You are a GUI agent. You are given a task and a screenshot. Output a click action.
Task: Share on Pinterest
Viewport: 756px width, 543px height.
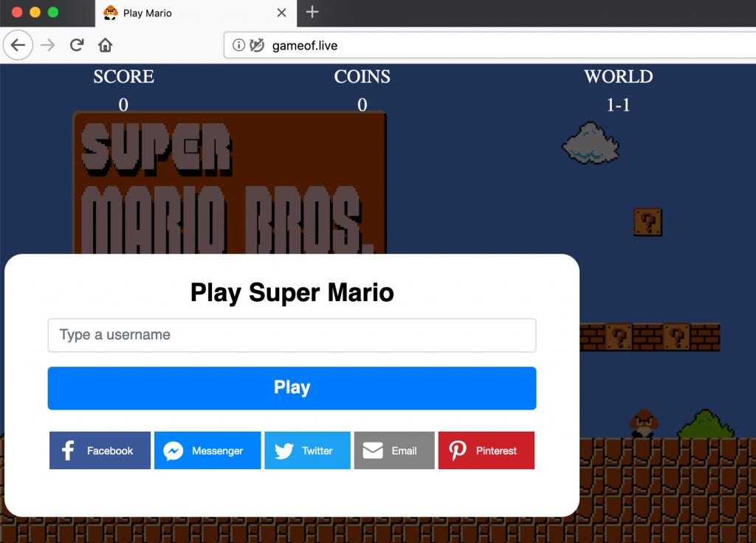tap(486, 451)
